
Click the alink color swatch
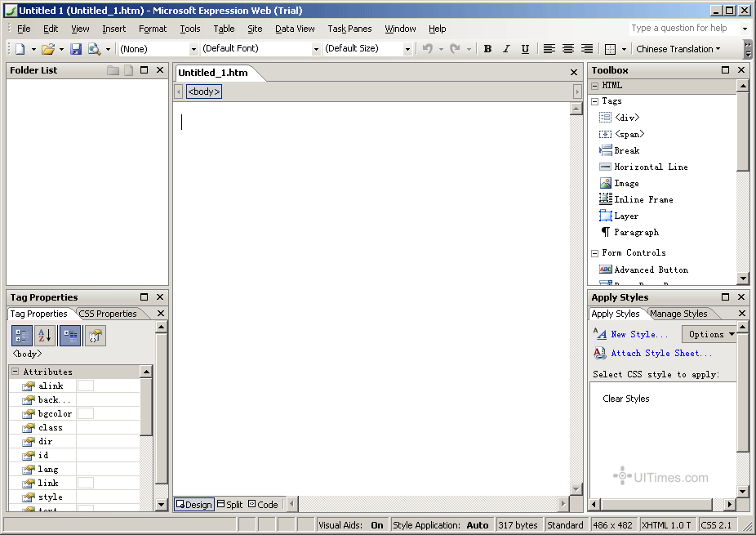(x=86, y=386)
